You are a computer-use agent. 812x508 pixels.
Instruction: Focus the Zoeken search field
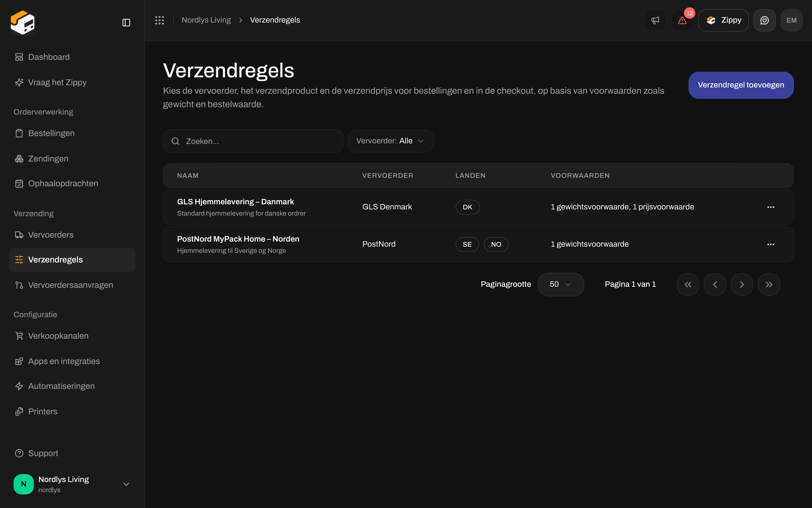[x=253, y=141]
